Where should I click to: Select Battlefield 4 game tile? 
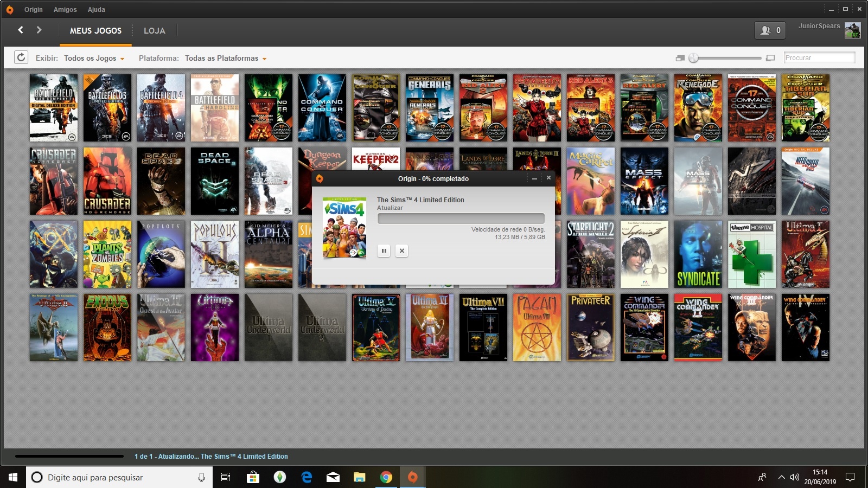click(x=161, y=108)
